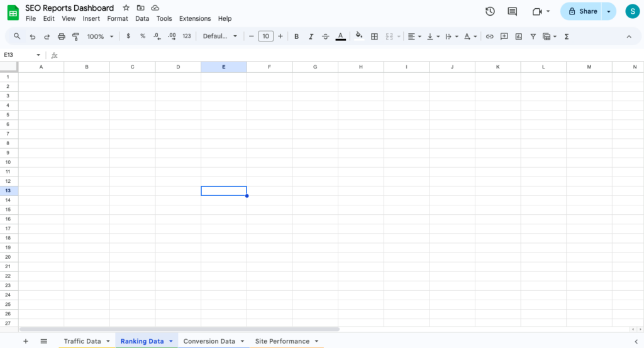The width and height of the screenshot is (644, 348).
Task: Open the View menu
Action: click(x=69, y=18)
